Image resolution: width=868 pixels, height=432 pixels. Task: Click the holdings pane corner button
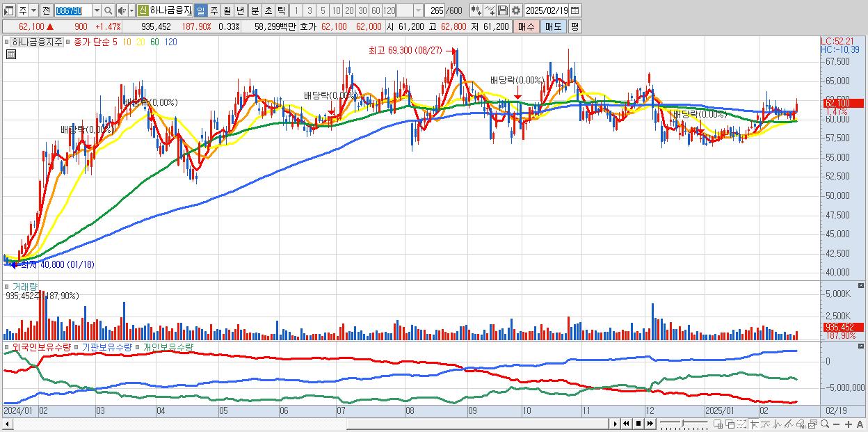[862, 346]
